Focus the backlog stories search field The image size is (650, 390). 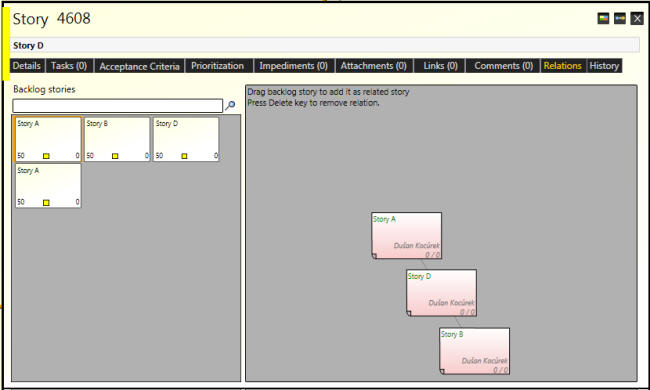pyautogui.click(x=118, y=106)
